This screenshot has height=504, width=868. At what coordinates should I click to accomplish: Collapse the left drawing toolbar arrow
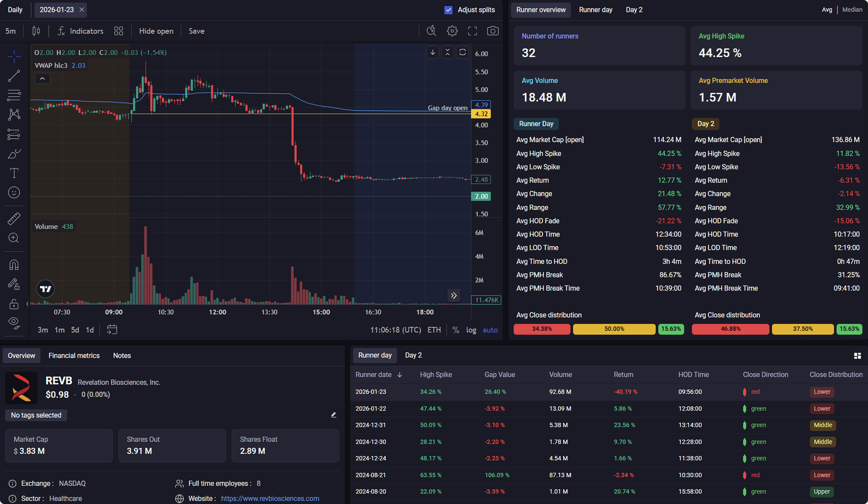click(27, 304)
